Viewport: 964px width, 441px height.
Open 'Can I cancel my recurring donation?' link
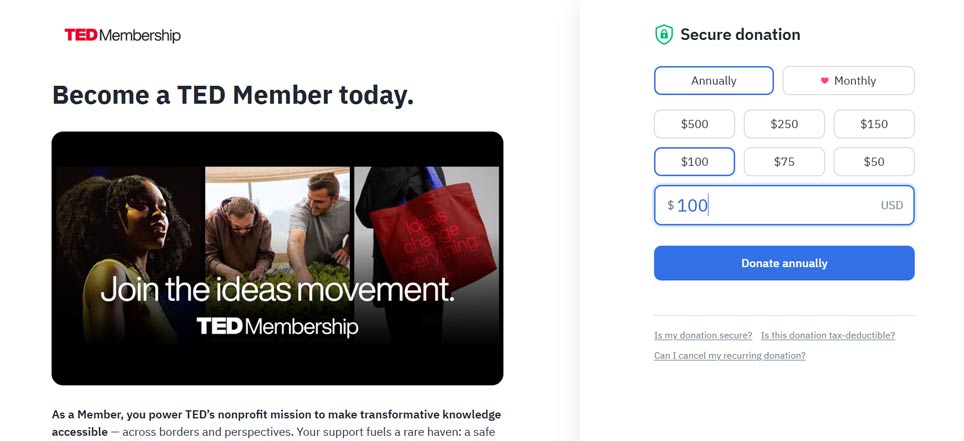pos(729,356)
